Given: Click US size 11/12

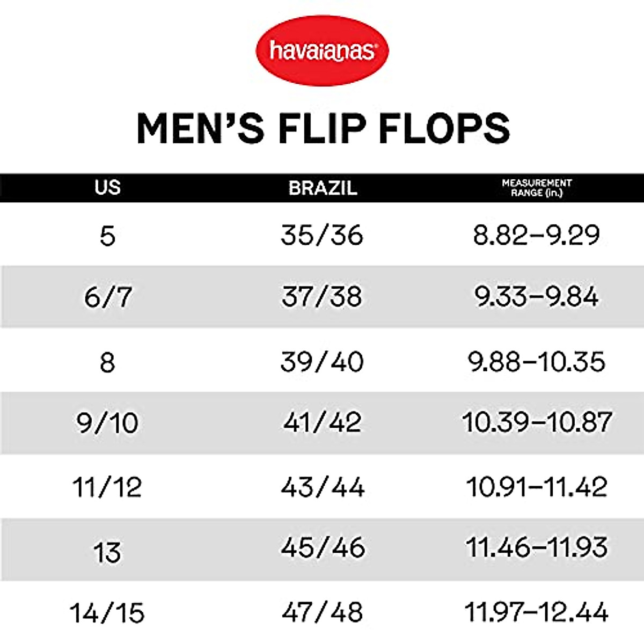Looking at the screenshot, I should (107, 487).
